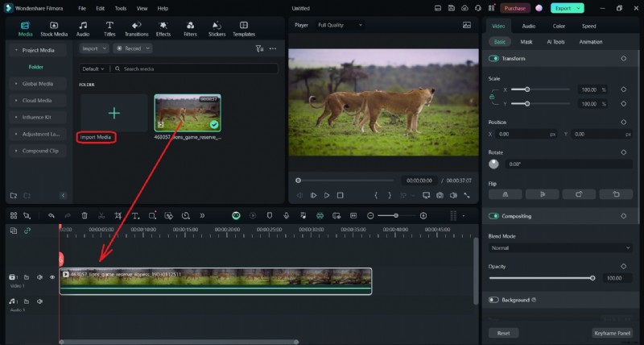Open the View menu
Image resolution: width=644 pixels, height=345 pixels.
coord(142,8)
